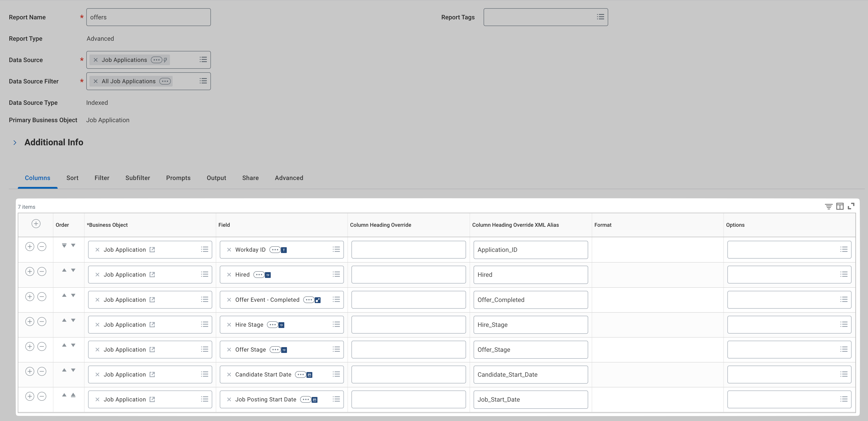Open Job Application link in Hired row

pyautogui.click(x=152, y=275)
